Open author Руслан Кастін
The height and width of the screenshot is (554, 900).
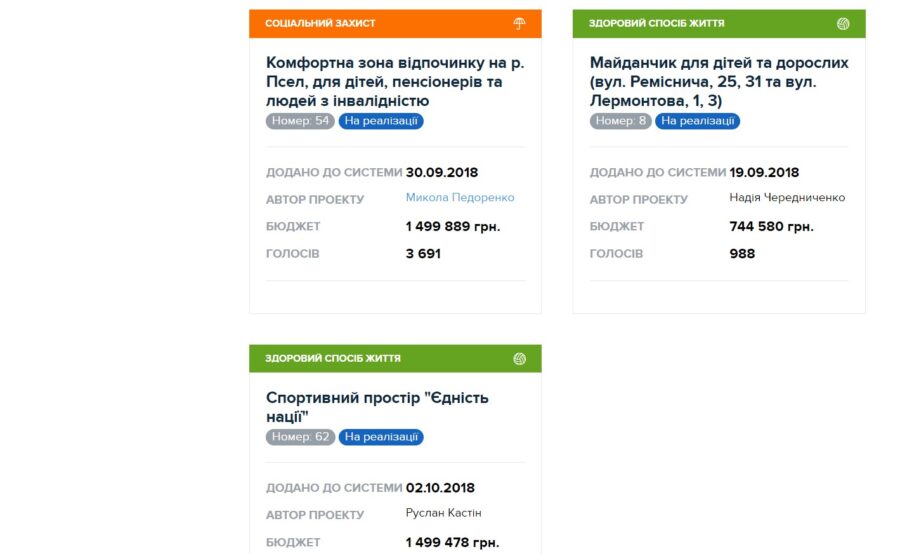(444, 514)
